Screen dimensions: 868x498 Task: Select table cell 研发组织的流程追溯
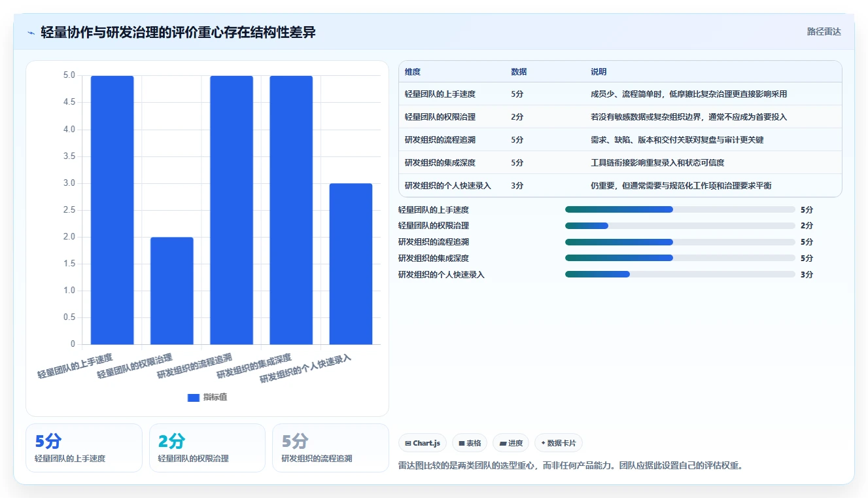pos(440,140)
